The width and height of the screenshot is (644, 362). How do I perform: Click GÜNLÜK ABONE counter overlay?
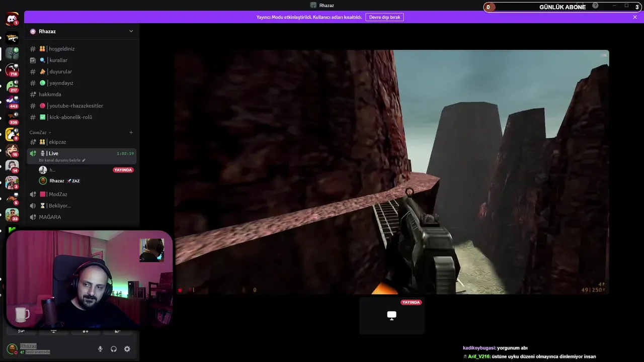click(x=563, y=7)
